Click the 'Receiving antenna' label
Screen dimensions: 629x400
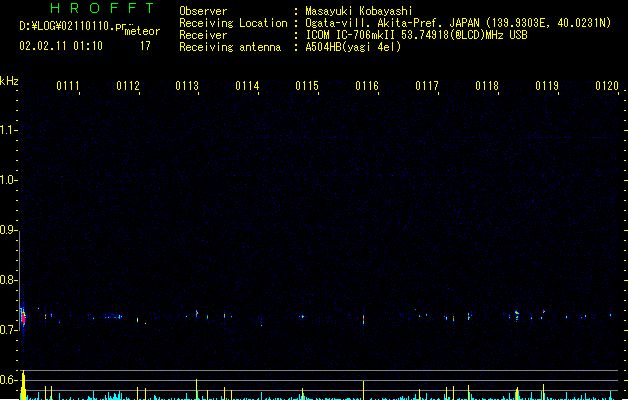tap(230, 47)
